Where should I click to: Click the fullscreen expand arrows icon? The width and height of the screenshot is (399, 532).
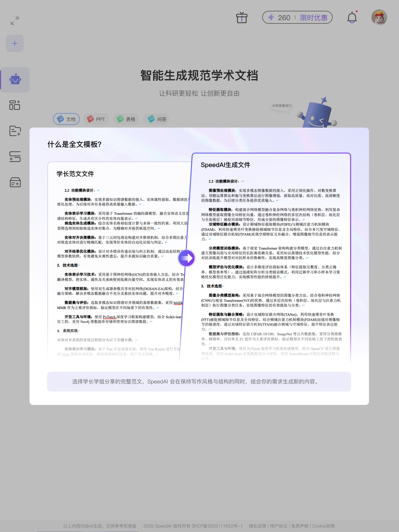pyautogui.click(x=15, y=21)
